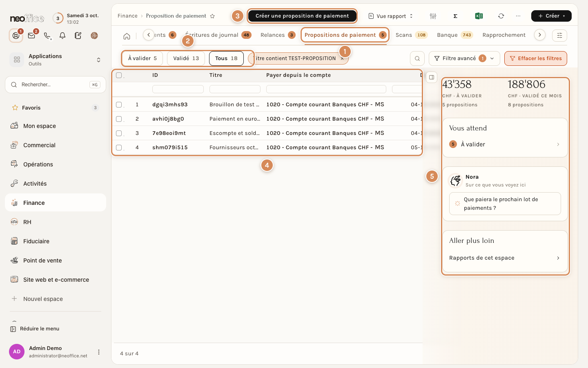Image resolution: width=588 pixels, height=368 pixels.
Task: Click the refresh icon in toolbar
Action: click(x=501, y=16)
